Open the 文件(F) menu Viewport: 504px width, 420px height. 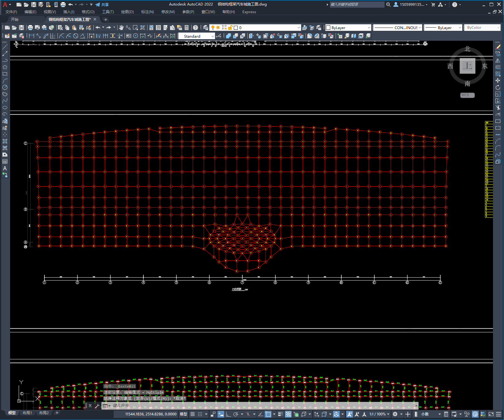click(x=11, y=12)
